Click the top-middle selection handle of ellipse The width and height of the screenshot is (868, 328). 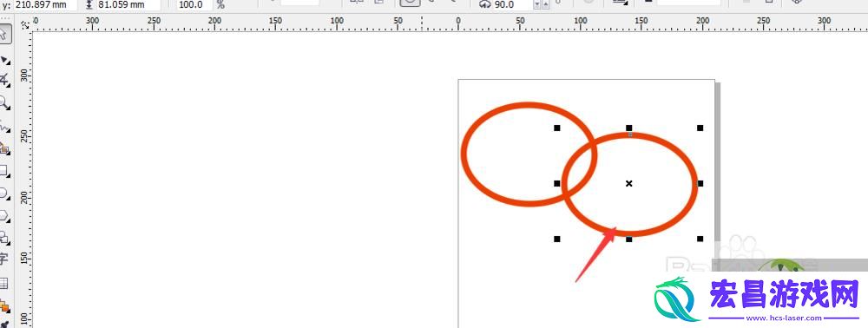click(628, 128)
